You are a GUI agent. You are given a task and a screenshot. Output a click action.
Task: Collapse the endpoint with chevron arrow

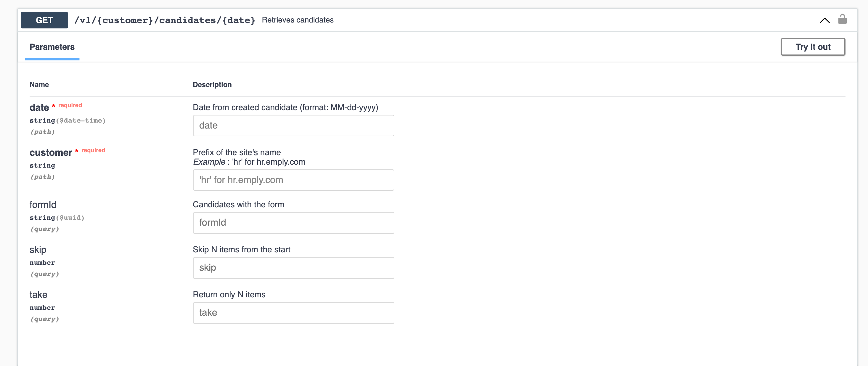pos(824,20)
